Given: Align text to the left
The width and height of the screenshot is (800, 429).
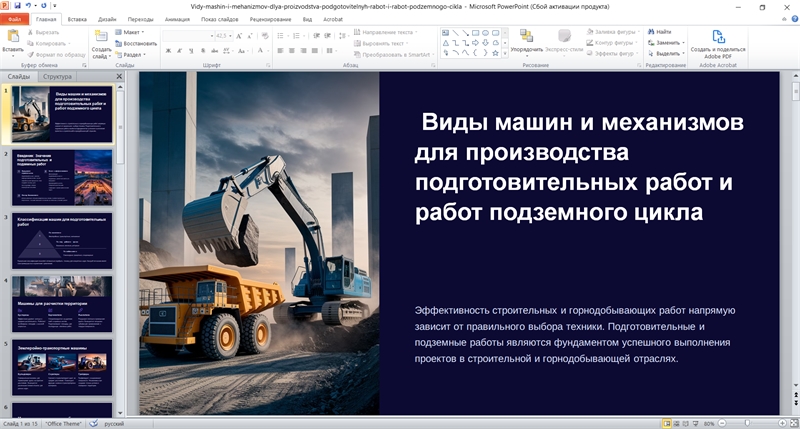Looking at the screenshot, I should 280,51.
